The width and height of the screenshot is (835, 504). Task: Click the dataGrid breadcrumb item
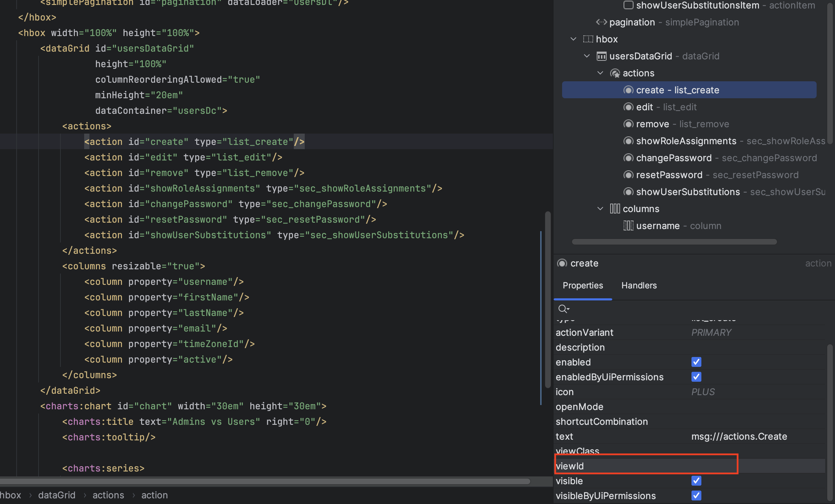pos(57,495)
